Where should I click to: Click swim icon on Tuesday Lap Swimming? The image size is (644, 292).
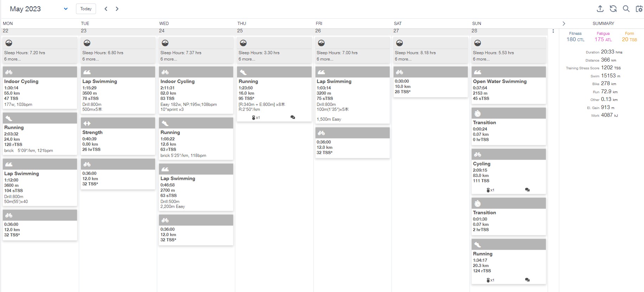(x=87, y=72)
